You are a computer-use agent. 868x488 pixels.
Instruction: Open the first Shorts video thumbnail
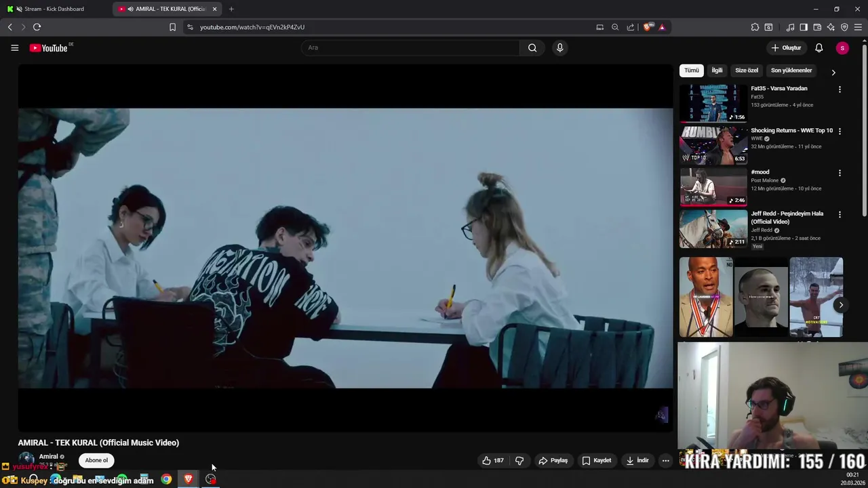click(x=706, y=297)
